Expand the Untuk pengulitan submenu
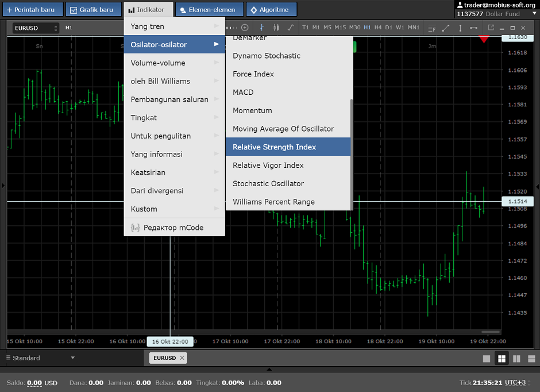 174,136
